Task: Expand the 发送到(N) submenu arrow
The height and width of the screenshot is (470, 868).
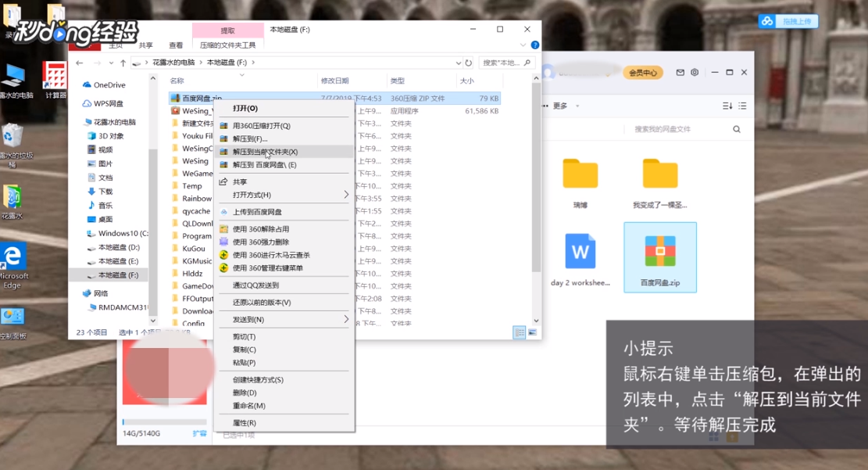Action: tap(348, 319)
